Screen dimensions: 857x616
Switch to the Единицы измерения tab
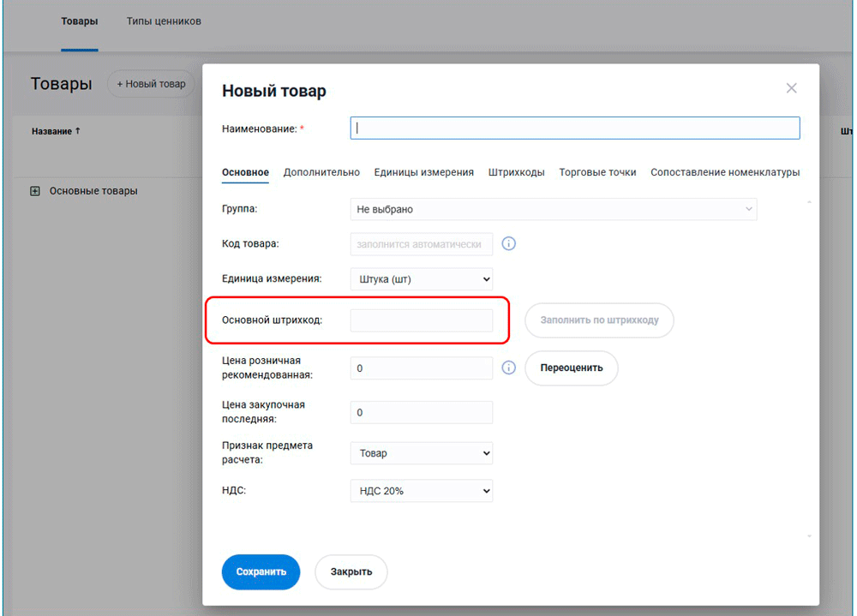423,172
